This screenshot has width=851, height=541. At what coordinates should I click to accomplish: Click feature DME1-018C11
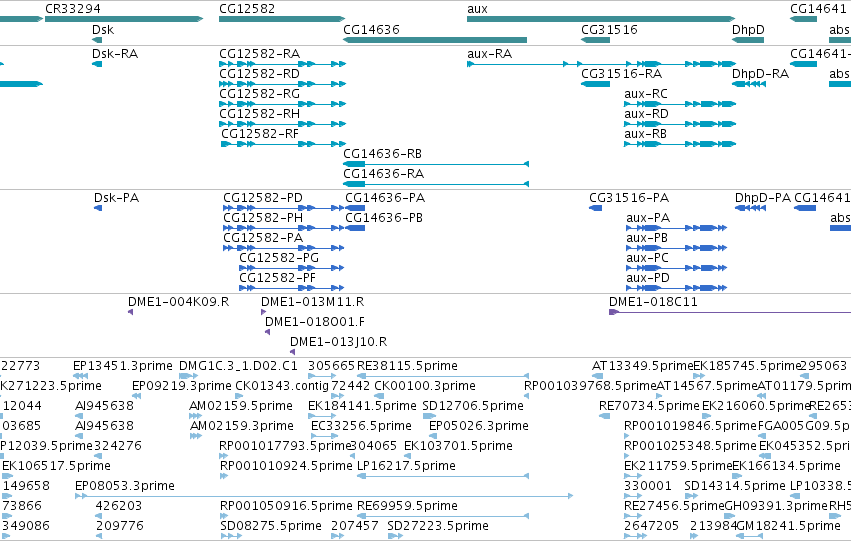tap(653, 302)
